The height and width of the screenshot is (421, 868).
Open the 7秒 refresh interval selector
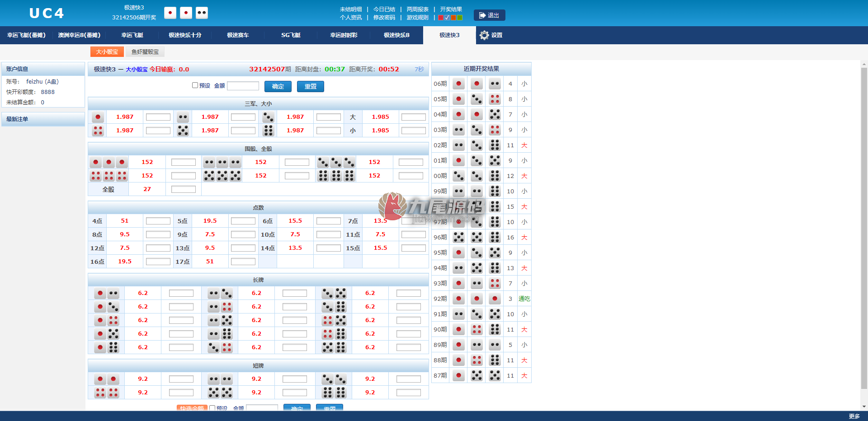coord(419,69)
